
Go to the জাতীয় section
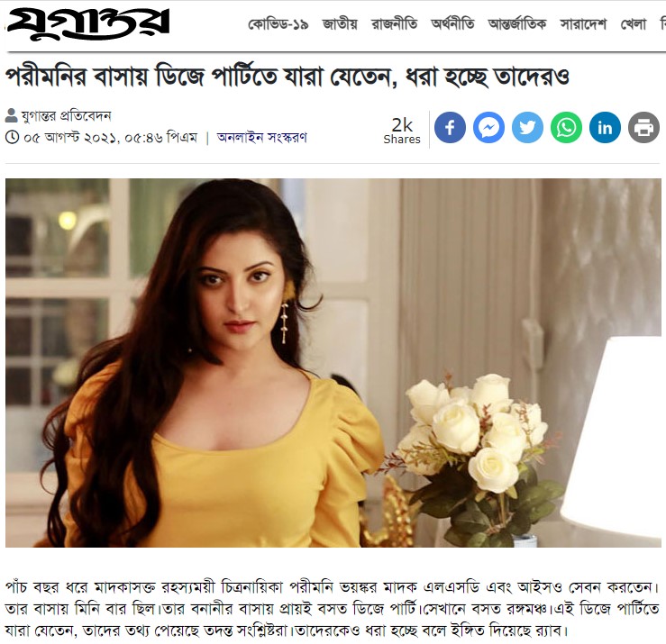[x=340, y=24]
